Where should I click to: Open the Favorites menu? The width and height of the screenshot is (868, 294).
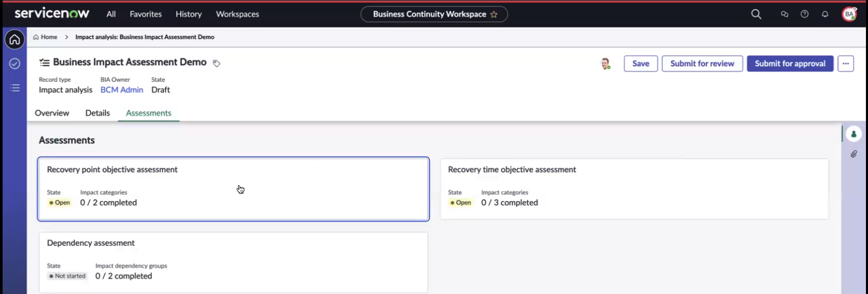146,14
